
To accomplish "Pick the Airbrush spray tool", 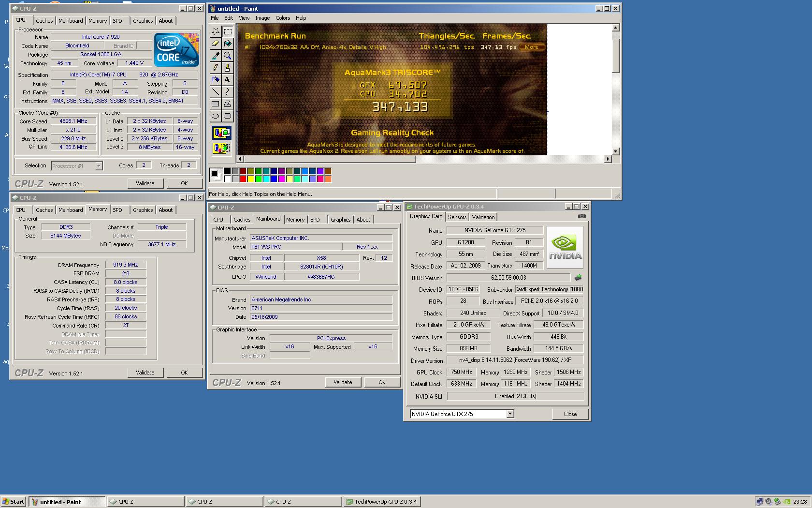I will pos(216,80).
